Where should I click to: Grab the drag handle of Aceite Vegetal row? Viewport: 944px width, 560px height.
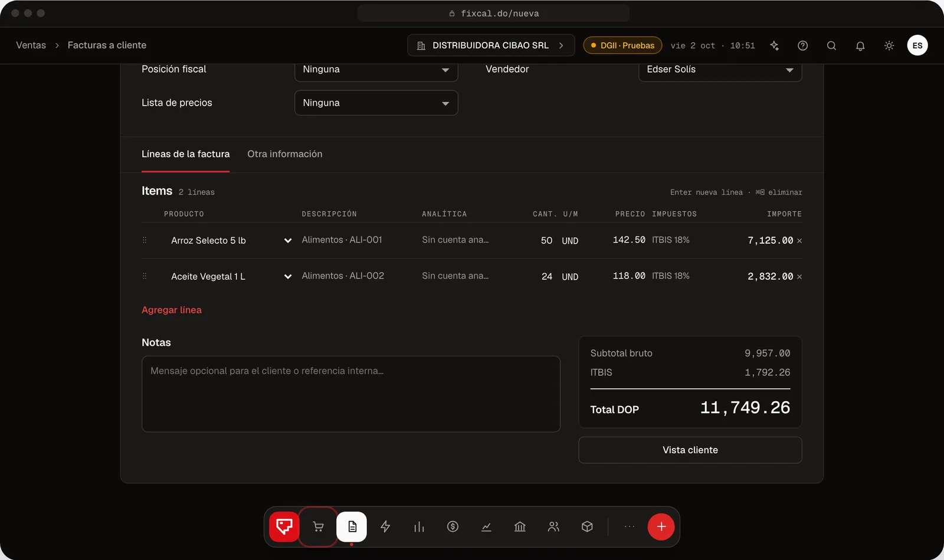point(145,276)
